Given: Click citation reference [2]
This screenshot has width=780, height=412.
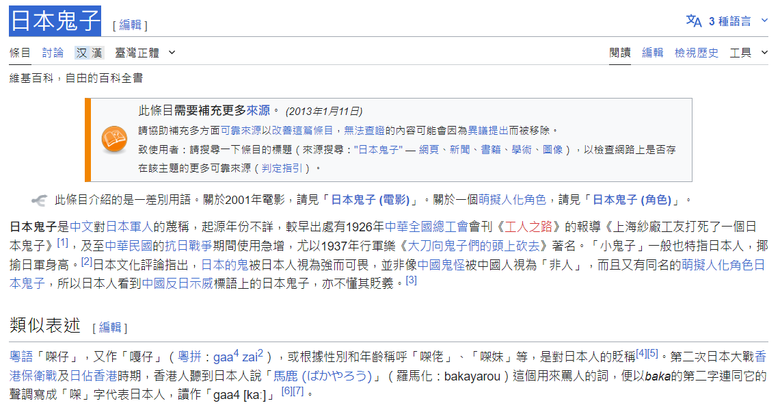Looking at the screenshot, I should pyautogui.click(x=87, y=262).
